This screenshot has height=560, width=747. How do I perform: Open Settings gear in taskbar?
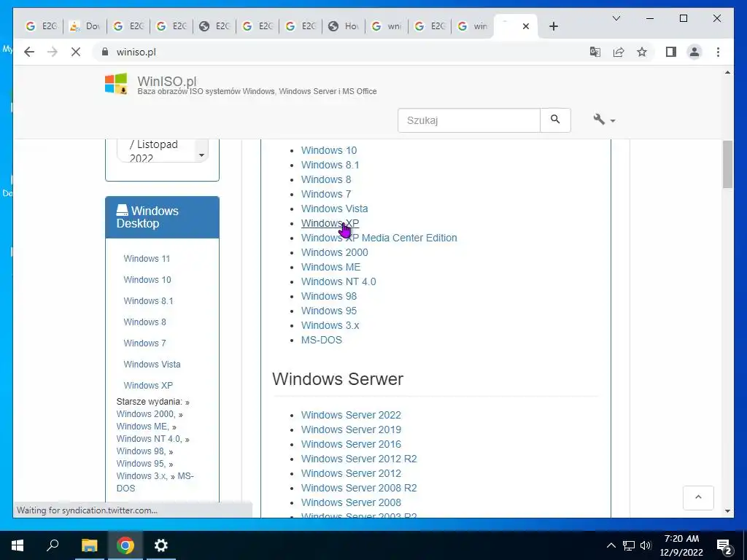pyautogui.click(x=161, y=545)
